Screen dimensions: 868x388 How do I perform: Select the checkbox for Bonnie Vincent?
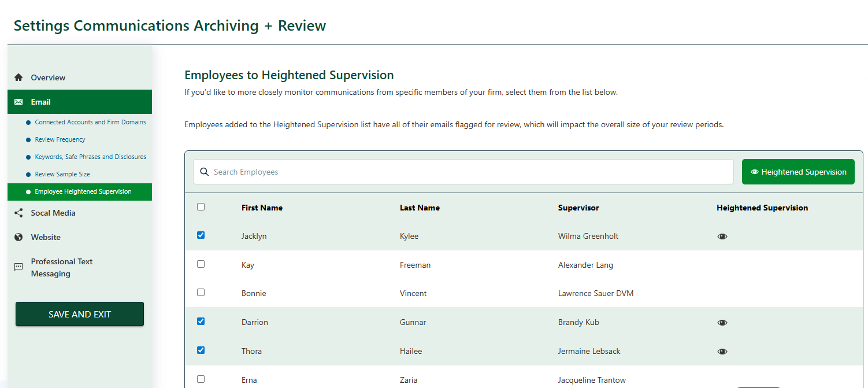[x=201, y=293]
